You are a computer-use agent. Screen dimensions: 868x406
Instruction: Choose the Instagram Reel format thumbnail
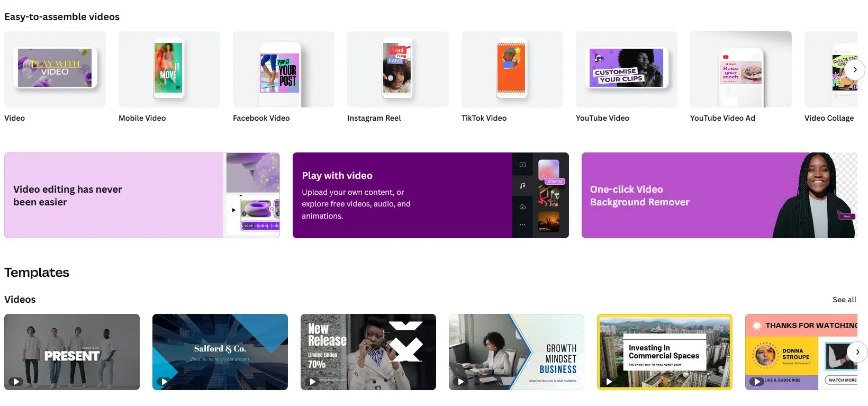(x=398, y=69)
